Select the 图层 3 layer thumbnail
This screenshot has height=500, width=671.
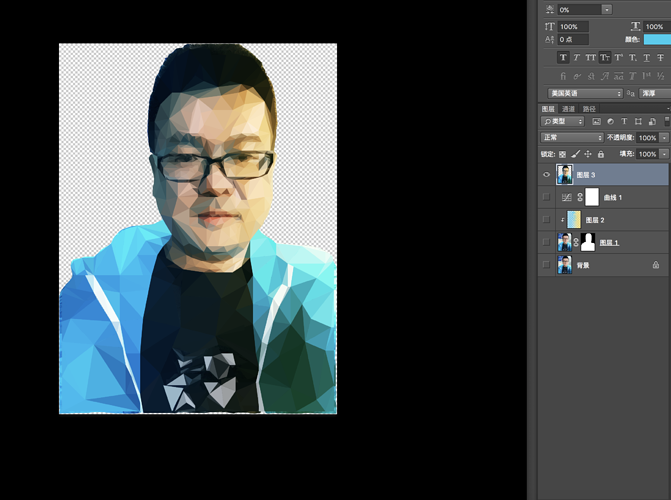click(564, 174)
